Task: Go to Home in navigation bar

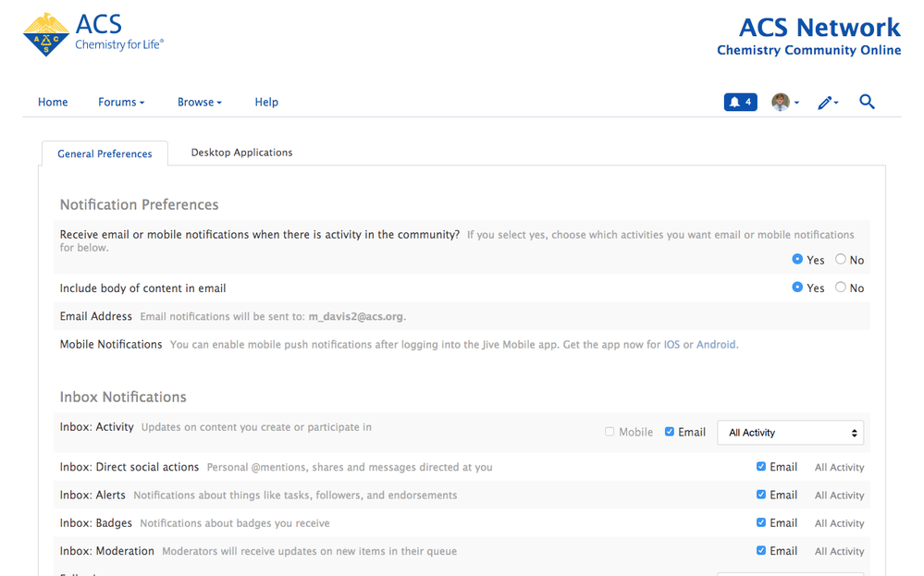Action: tap(53, 102)
